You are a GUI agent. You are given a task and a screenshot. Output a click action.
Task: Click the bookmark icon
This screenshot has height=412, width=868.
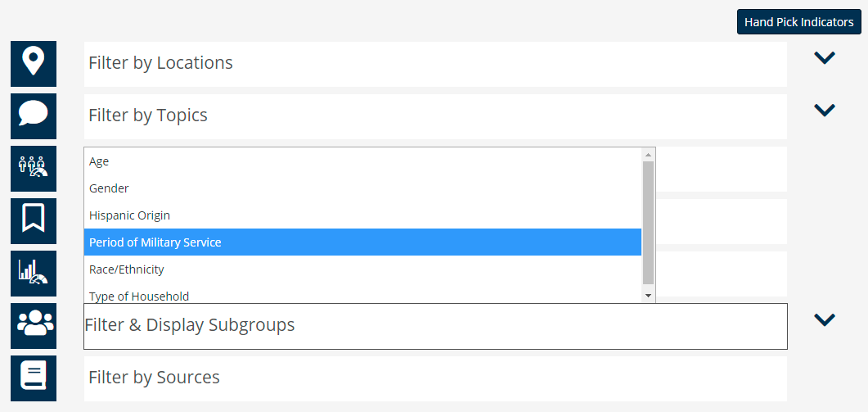pos(34,220)
